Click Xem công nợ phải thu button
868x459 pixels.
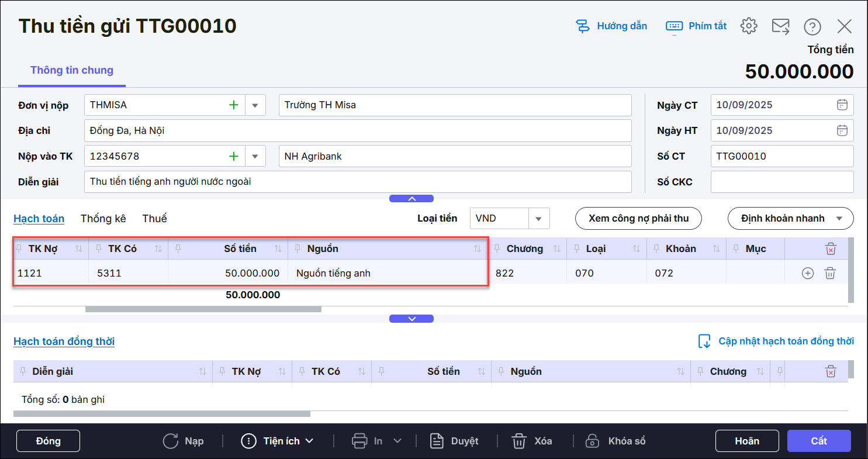638,218
